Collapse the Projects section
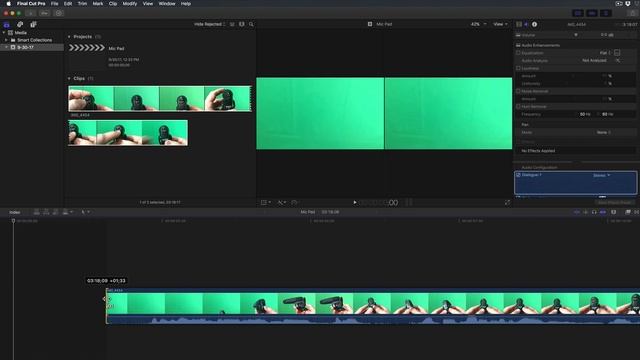Image resolution: width=640 pixels, height=360 pixels. [69, 37]
